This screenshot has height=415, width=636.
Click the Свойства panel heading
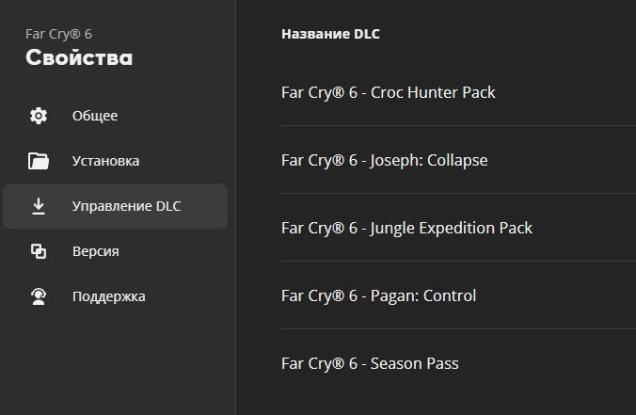pyautogui.click(x=79, y=58)
